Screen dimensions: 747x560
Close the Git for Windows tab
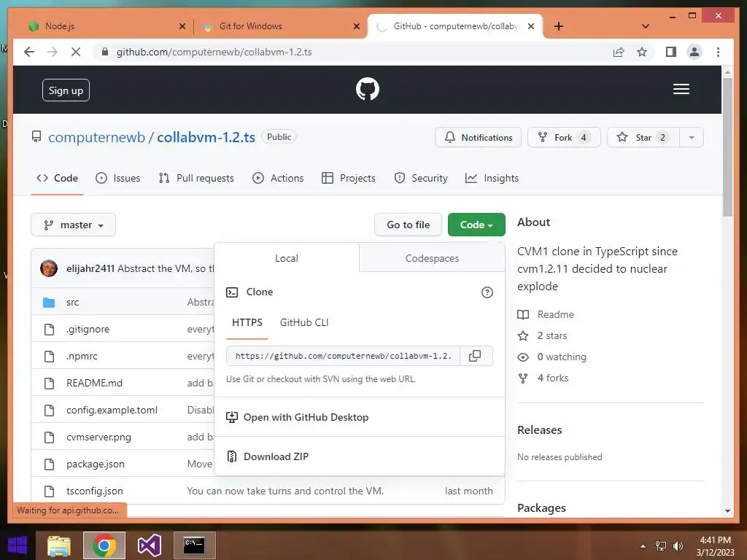click(356, 26)
